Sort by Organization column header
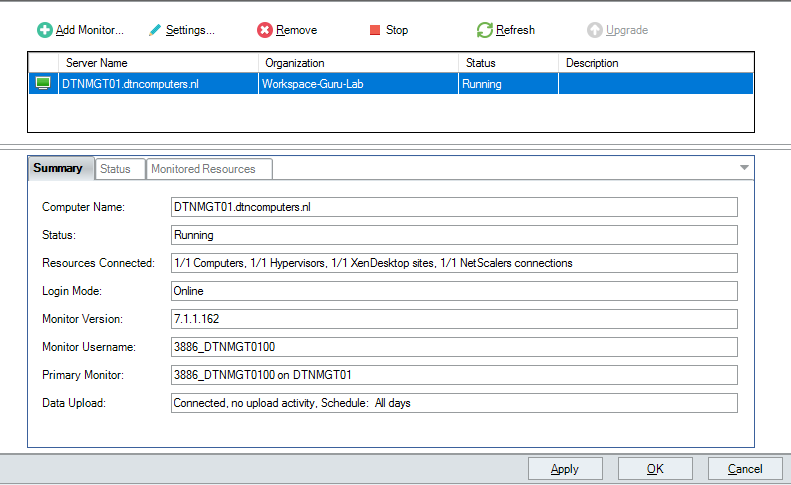The height and width of the screenshot is (485, 791). coord(358,63)
